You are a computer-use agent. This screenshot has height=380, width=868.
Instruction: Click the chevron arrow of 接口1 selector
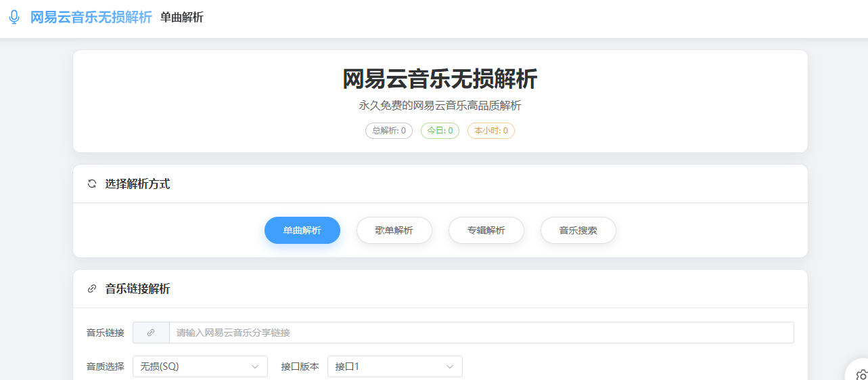[x=450, y=366]
